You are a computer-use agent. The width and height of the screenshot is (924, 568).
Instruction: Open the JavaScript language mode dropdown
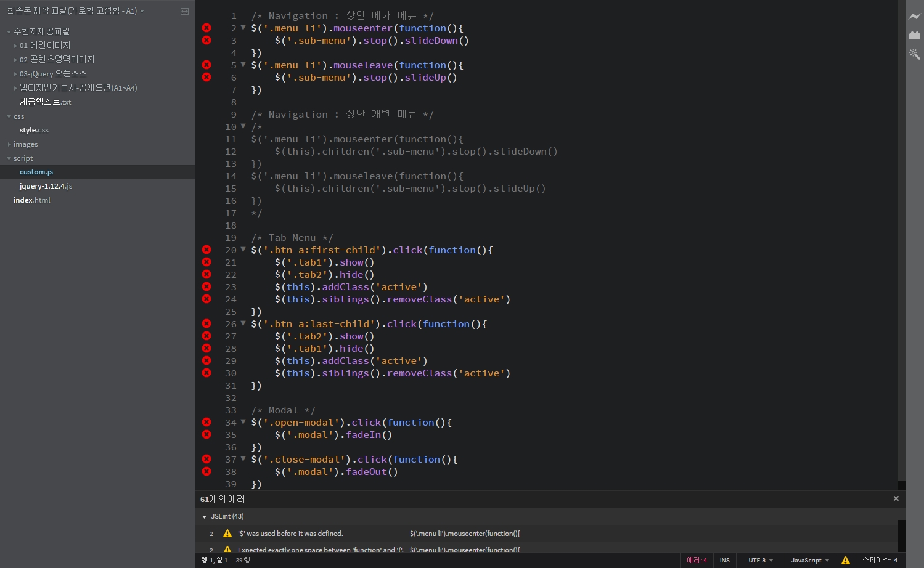point(810,560)
